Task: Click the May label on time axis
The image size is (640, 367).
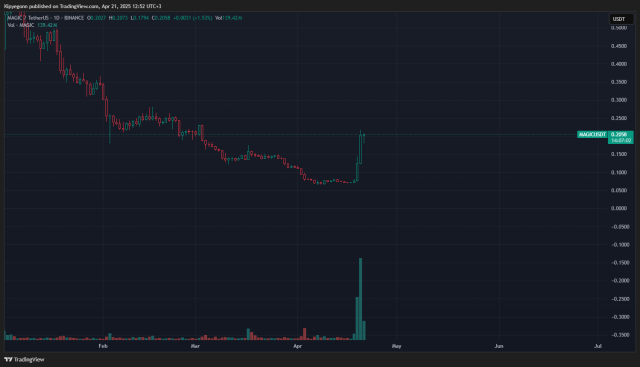Action: pos(396,346)
